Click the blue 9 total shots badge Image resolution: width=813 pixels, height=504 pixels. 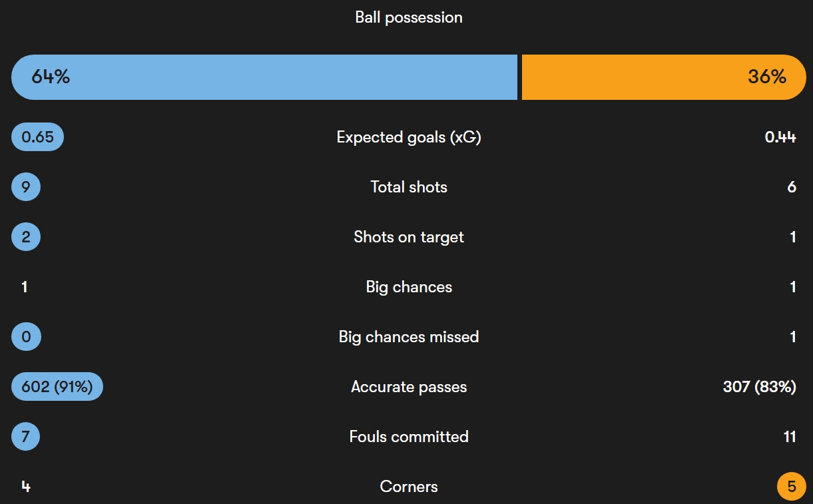tap(26, 187)
